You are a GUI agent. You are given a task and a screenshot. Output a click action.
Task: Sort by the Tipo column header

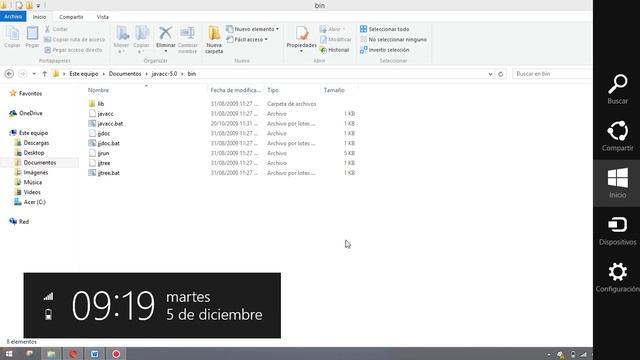coord(273,90)
